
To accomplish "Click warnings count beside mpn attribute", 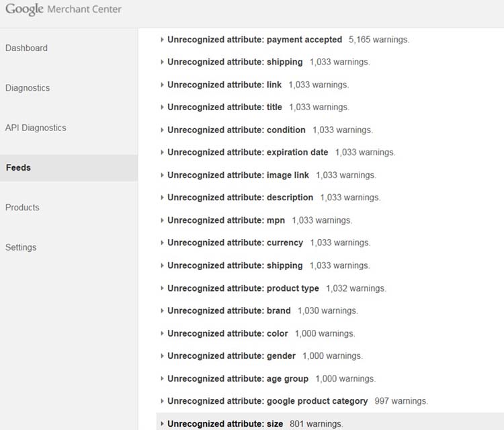I will tap(322, 220).
